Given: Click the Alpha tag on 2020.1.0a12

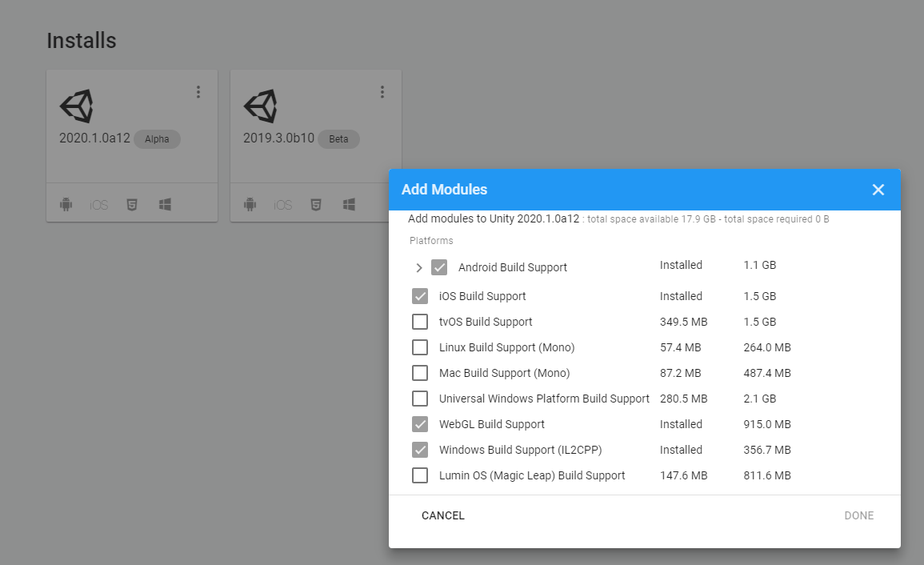Looking at the screenshot, I should 157,139.
